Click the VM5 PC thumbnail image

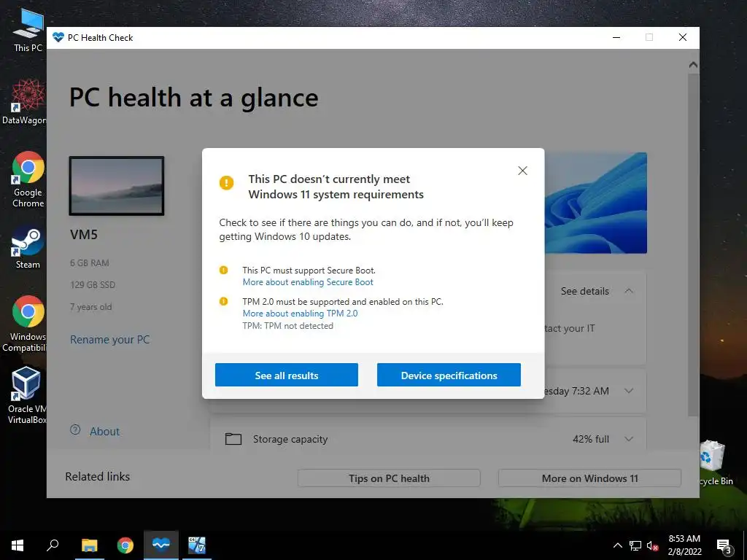[117, 186]
